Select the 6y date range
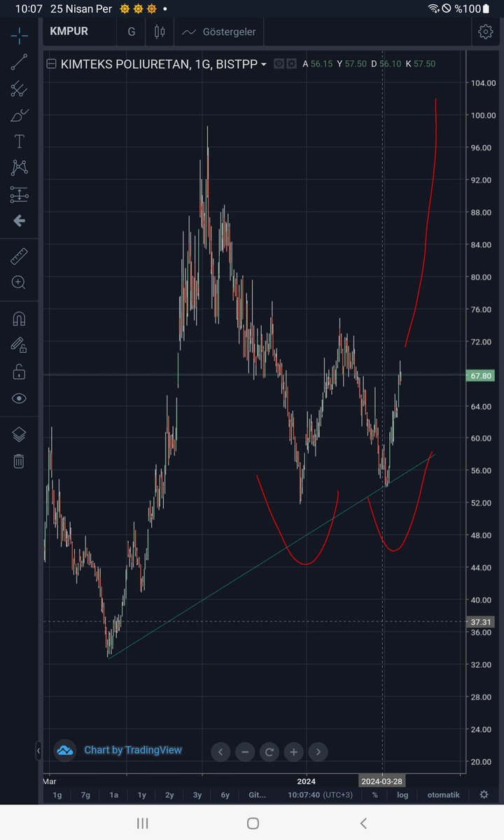 [225, 794]
